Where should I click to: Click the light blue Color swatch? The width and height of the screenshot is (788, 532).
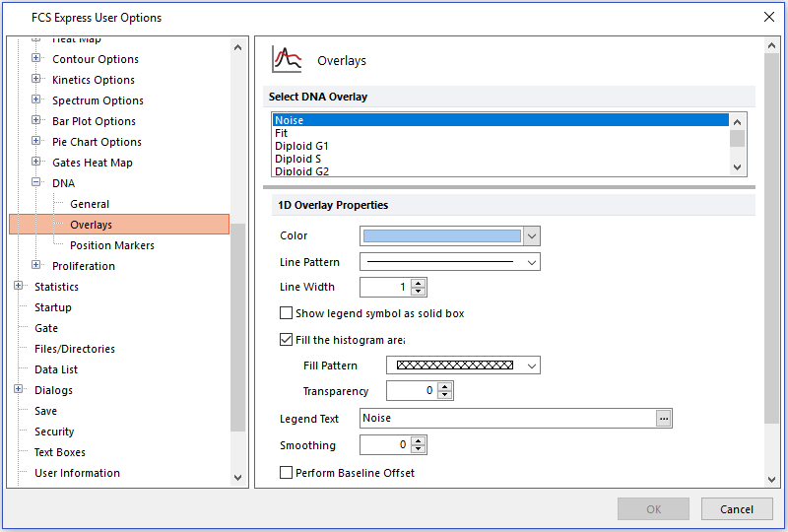[441, 235]
